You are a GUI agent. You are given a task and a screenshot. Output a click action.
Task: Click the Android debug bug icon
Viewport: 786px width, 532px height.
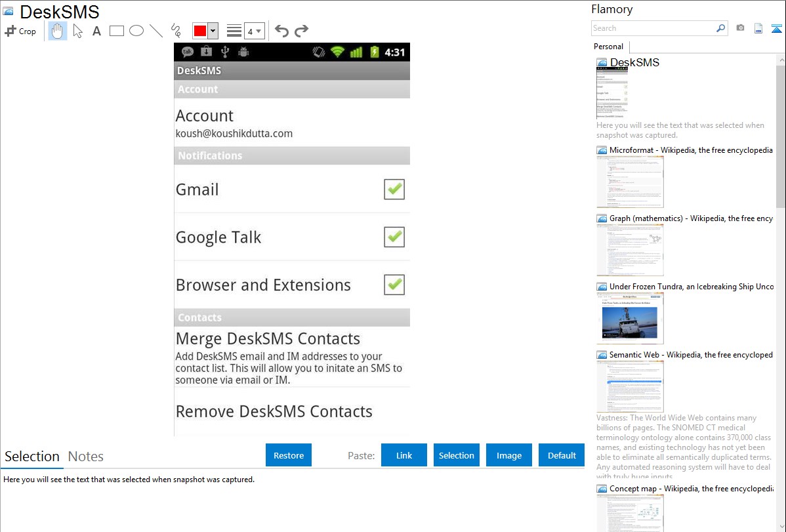click(x=243, y=52)
